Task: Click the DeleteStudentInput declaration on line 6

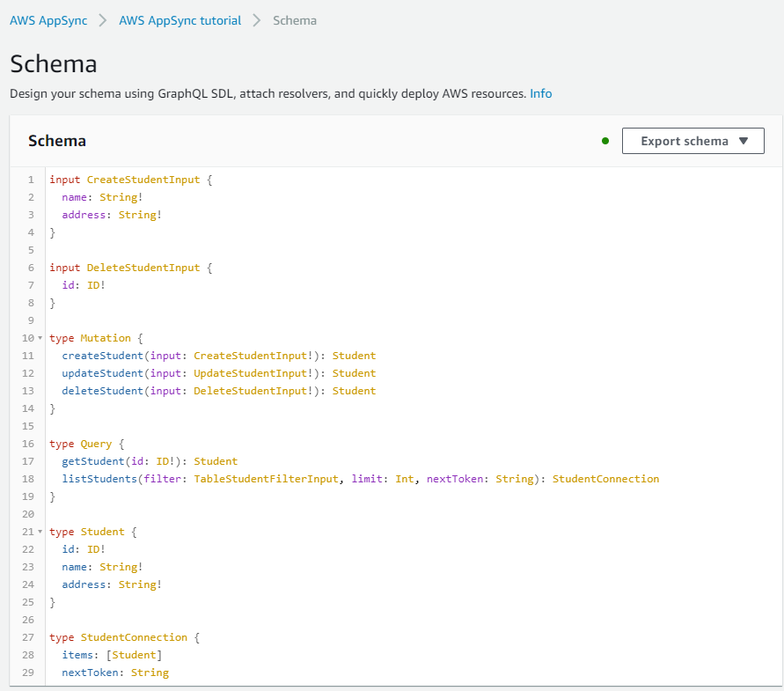Action: [x=143, y=268]
